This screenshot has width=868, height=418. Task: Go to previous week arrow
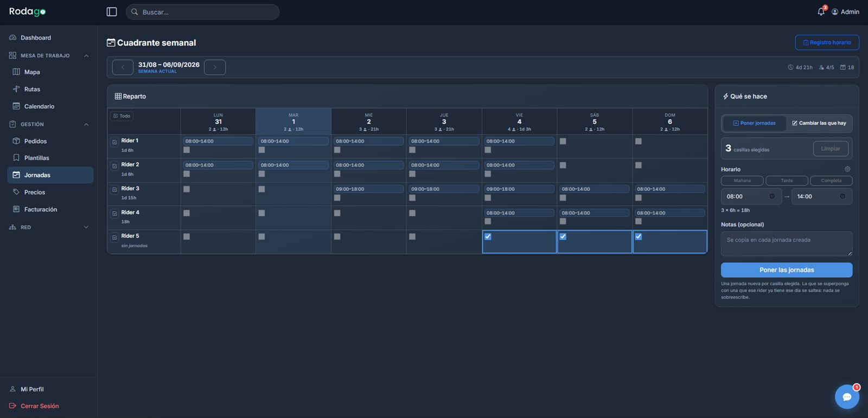click(123, 67)
